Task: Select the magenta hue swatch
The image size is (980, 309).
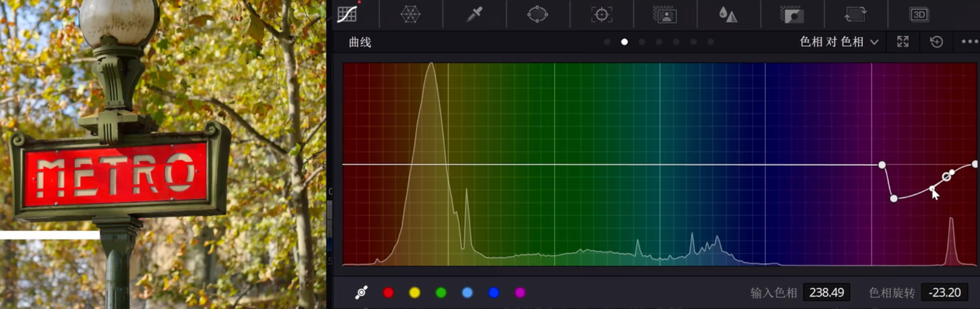Action: pos(520,293)
